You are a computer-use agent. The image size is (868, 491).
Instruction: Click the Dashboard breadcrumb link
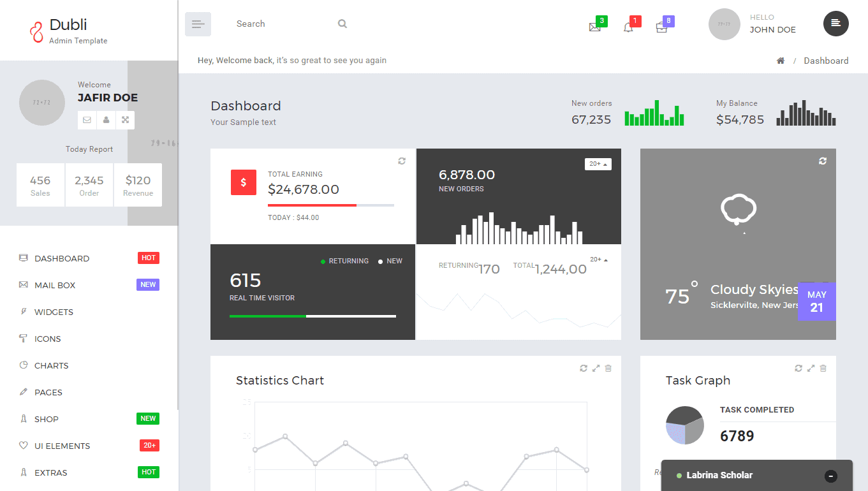coord(826,61)
